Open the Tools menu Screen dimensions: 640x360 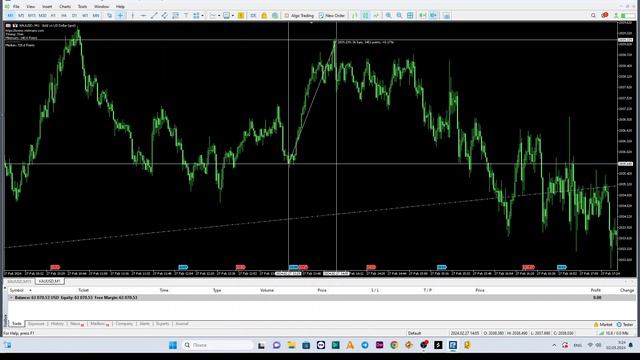click(x=82, y=7)
